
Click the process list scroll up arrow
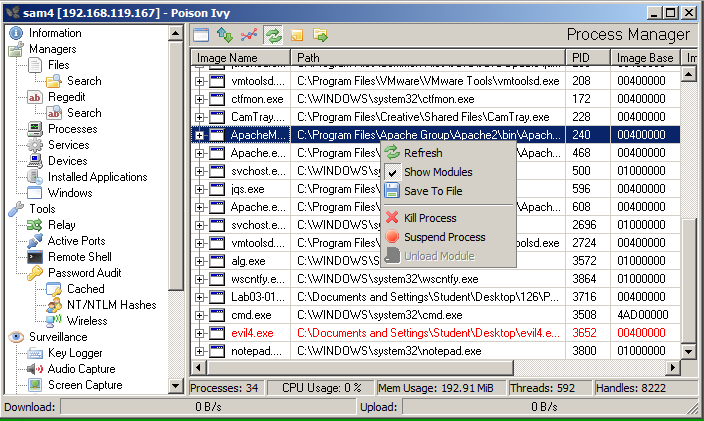[x=688, y=74]
